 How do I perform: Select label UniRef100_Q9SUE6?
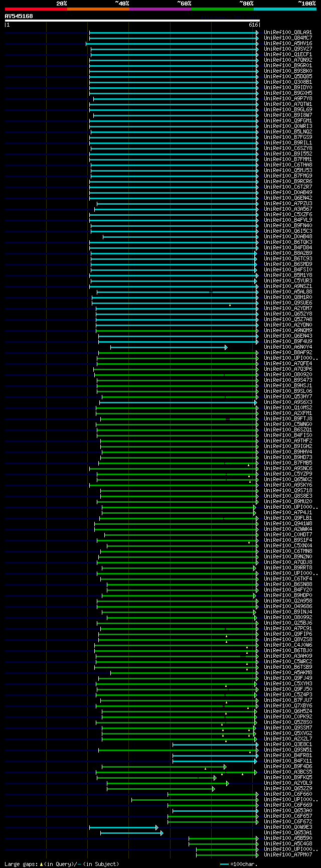click(x=288, y=303)
